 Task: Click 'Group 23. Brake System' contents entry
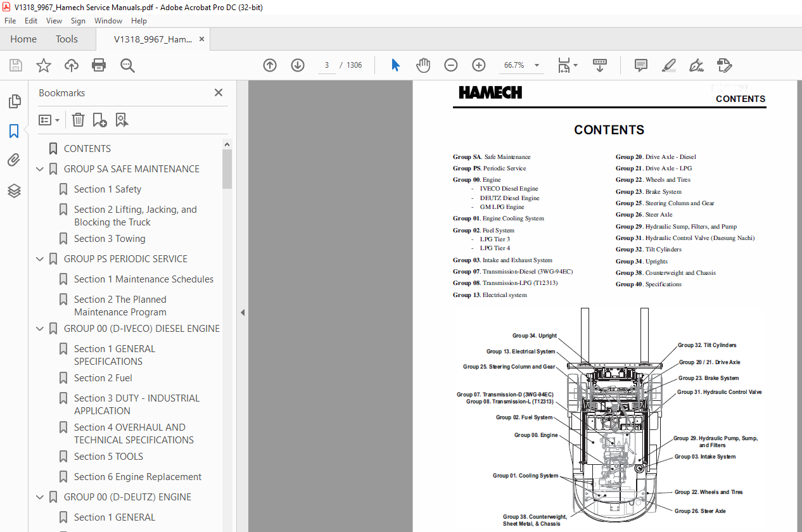click(649, 191)
